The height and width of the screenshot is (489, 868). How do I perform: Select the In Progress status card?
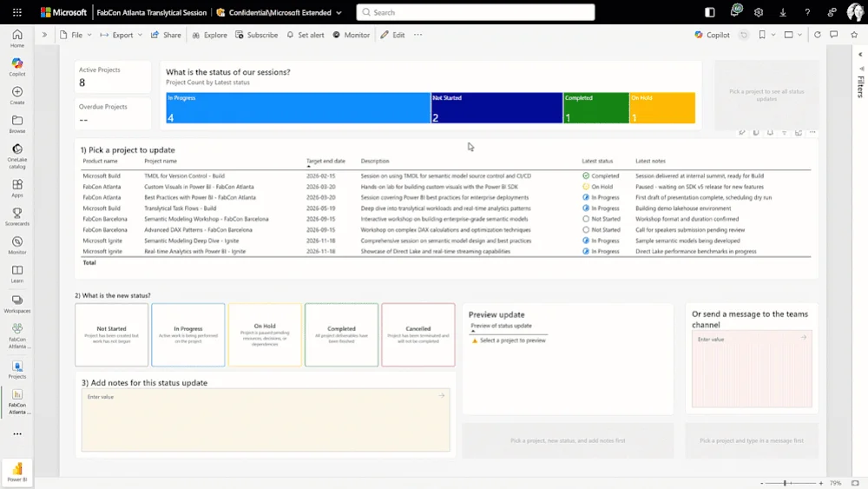pyautogui.click(x=188, y=335)
